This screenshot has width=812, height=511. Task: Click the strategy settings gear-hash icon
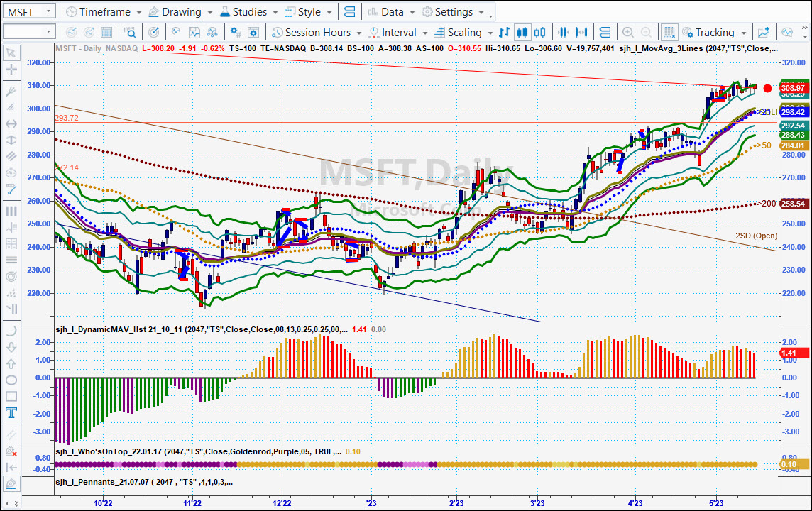click(x=236, y=33)
